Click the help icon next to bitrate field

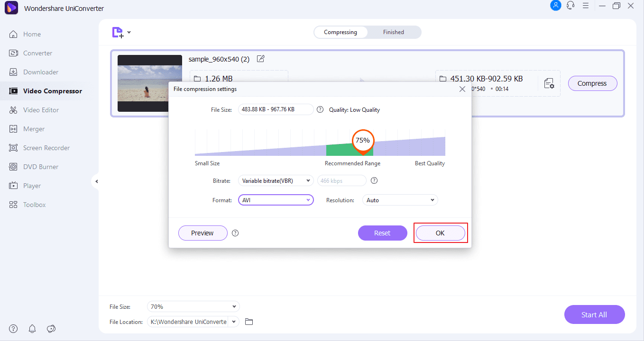[374, 180]
